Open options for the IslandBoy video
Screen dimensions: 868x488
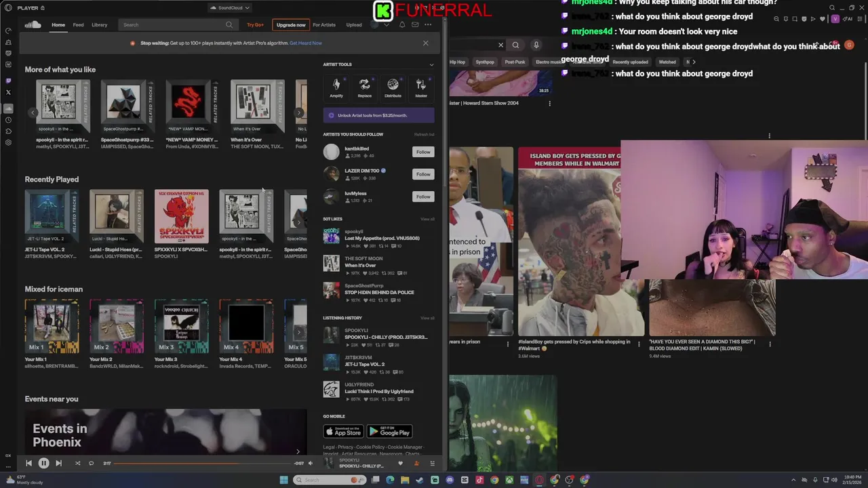coord(638,344)
